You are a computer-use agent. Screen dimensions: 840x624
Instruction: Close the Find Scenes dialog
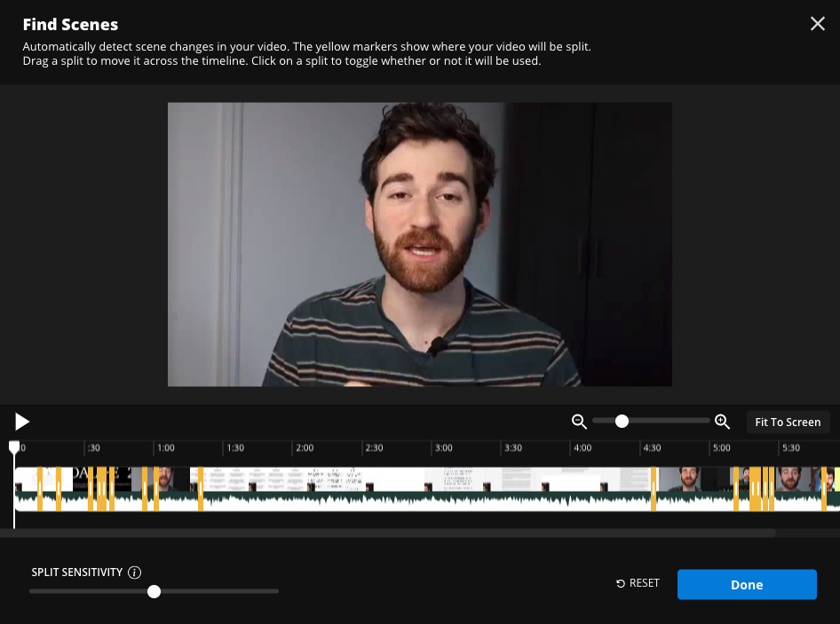pos(817,24)
